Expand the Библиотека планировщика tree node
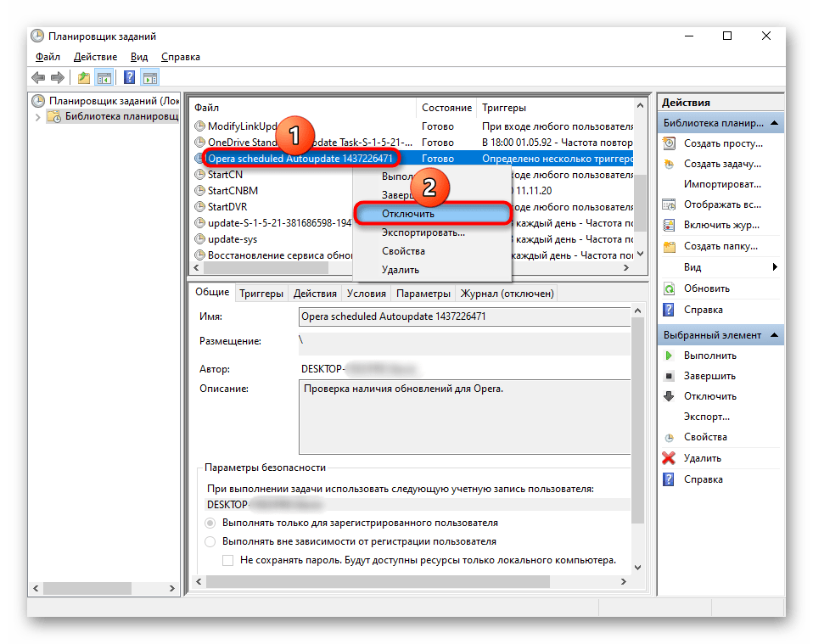The height and width of the screenshot is (644, 813). [37, 117]
